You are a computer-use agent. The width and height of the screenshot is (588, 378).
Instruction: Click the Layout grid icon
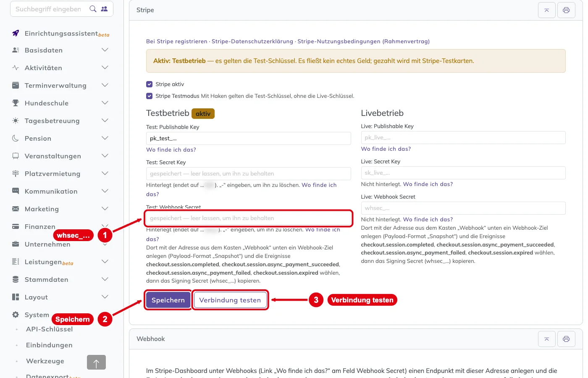(16, 297)
